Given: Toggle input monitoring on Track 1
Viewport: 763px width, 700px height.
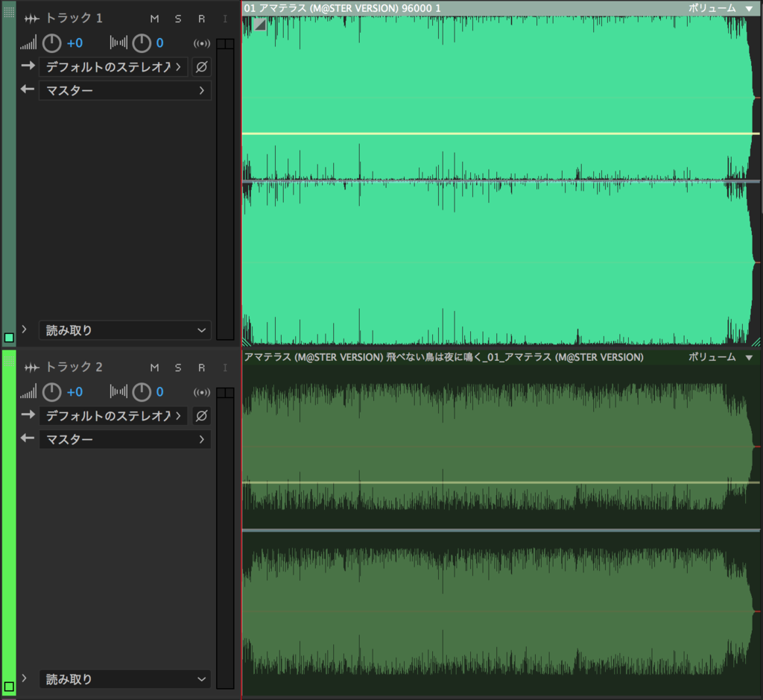Looking at the screenshot, I should tap(225, 19).
